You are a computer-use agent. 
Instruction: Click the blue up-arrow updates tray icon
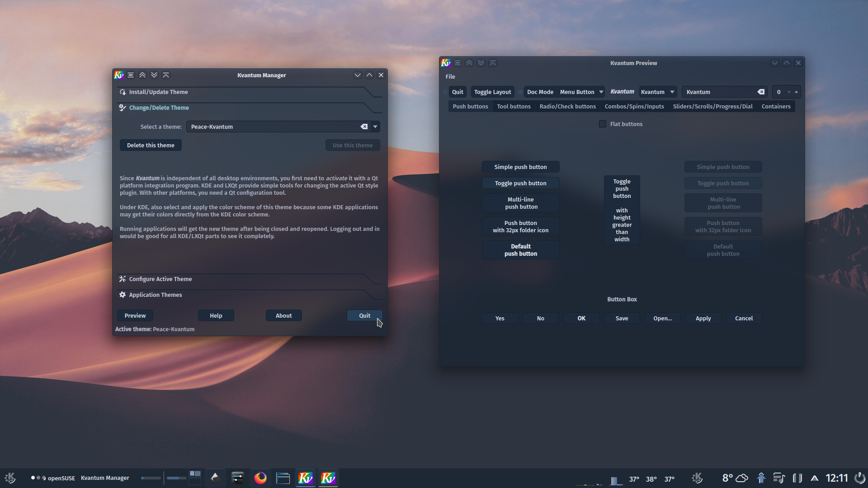tap(761, 478)
